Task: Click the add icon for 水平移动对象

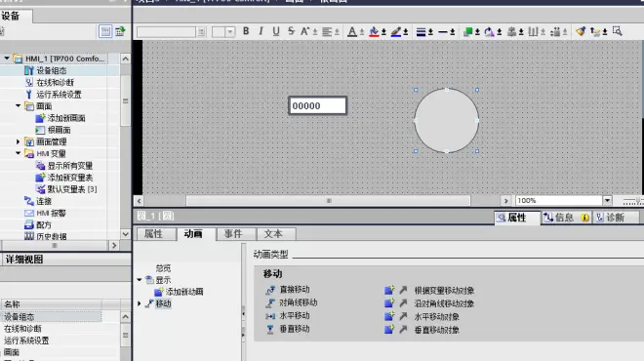Action: tap(389, 316)
